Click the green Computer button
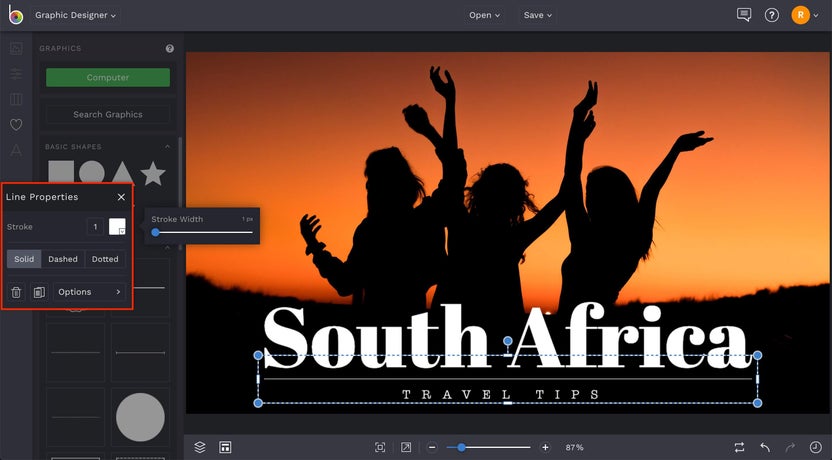The image size is (832, 460). [x=108, y=77]
